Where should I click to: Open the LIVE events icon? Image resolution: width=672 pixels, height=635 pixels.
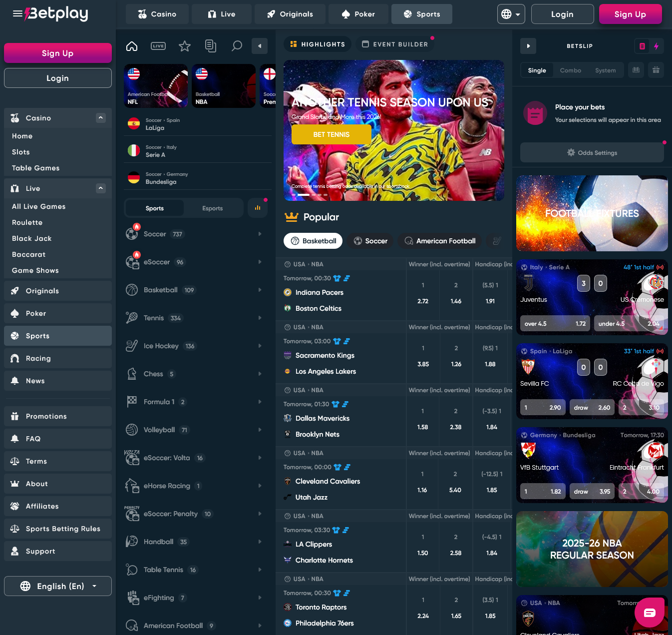click(158, 46)
